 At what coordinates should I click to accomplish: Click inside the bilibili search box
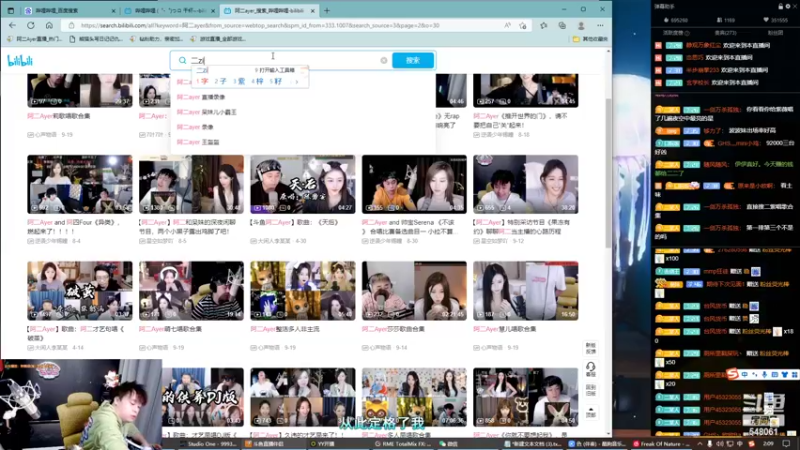pos(281,60)
